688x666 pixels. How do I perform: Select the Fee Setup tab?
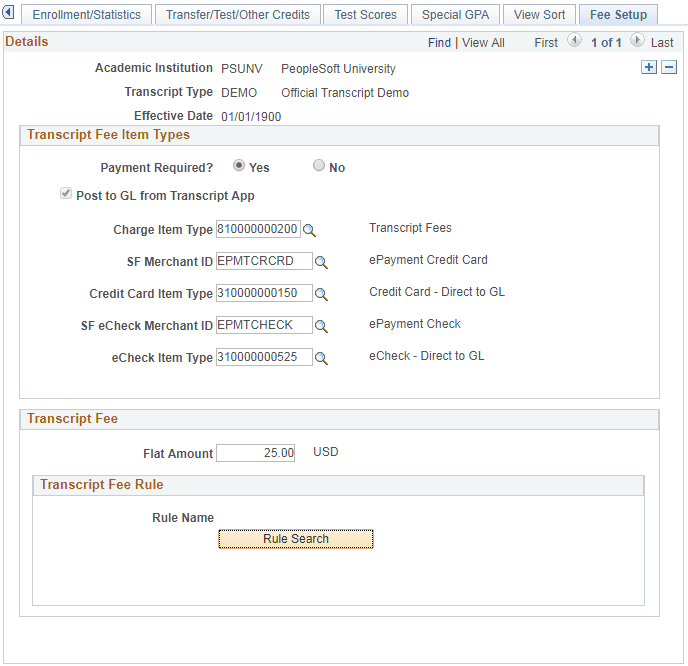point(618,14)
